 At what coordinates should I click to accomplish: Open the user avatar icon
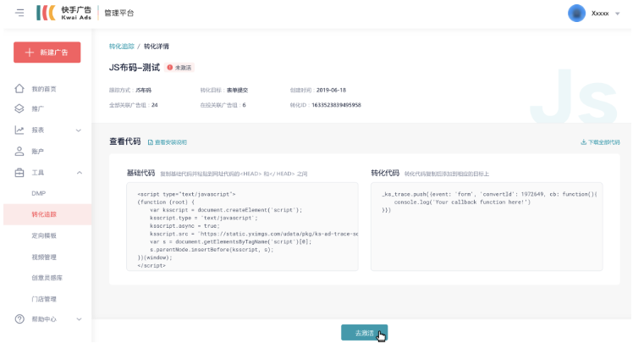click(x=576, y=14)
